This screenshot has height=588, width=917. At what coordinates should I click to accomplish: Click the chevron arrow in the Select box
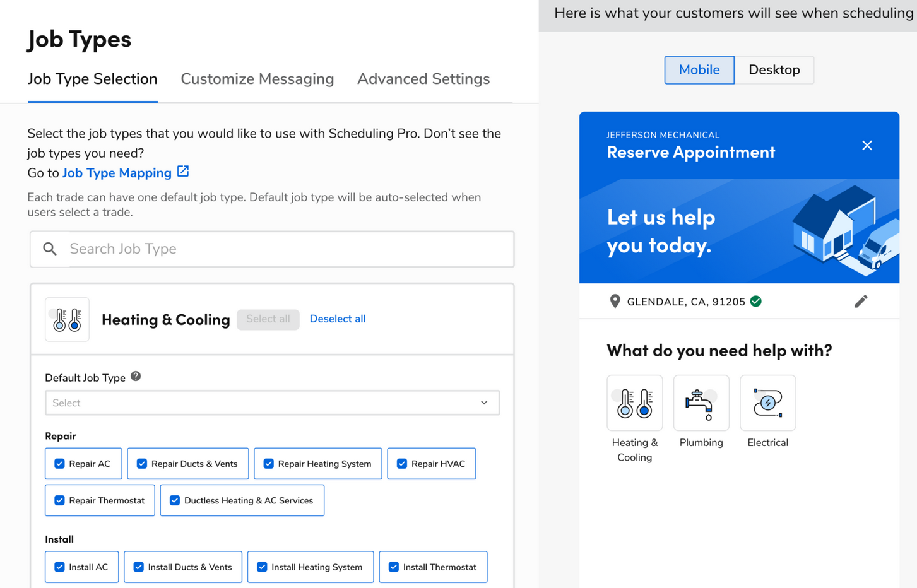(484, 403)
